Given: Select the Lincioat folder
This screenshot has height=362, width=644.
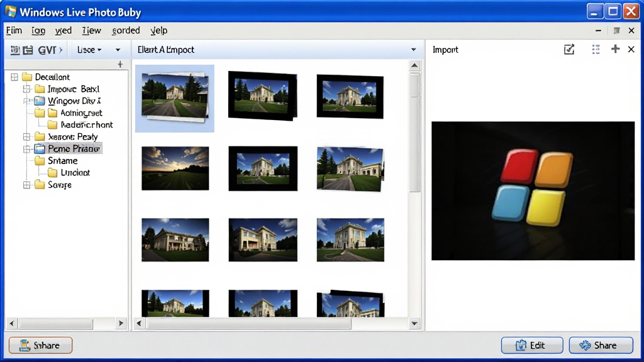Looking at the screenshot, I should (69, 172).
